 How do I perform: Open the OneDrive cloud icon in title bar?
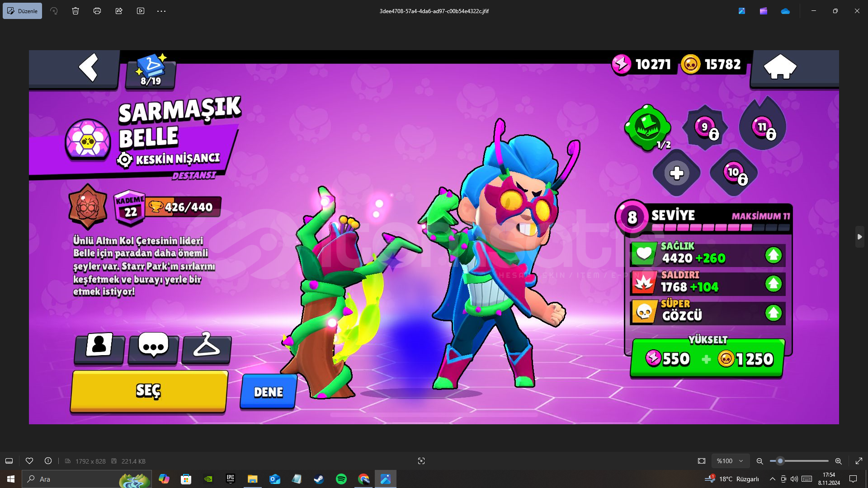coord(785,11)
